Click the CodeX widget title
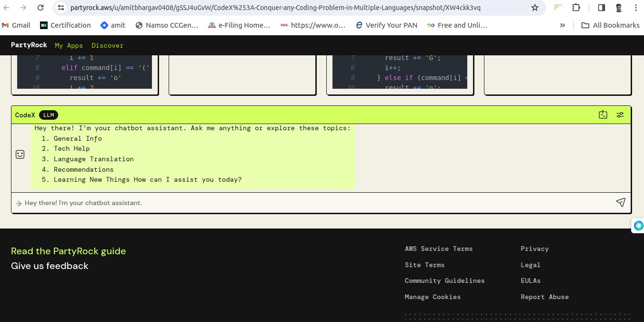 (25, 115)
